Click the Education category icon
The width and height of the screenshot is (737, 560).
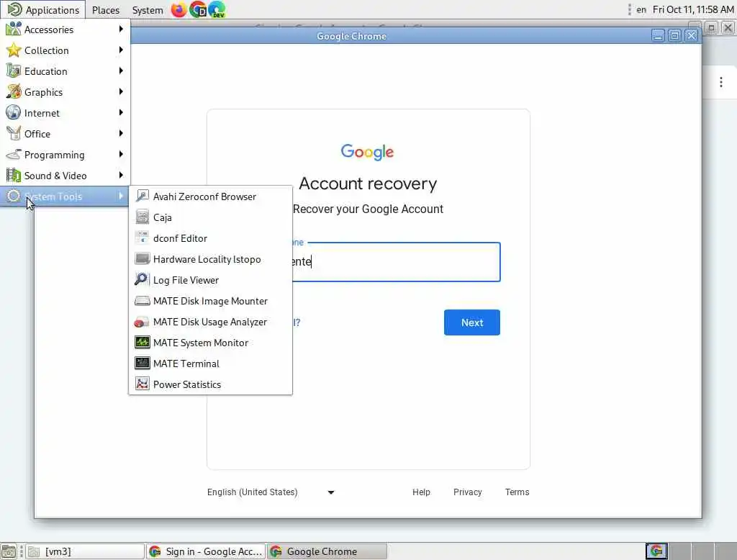pyautogui.click(x=13, y=71)
